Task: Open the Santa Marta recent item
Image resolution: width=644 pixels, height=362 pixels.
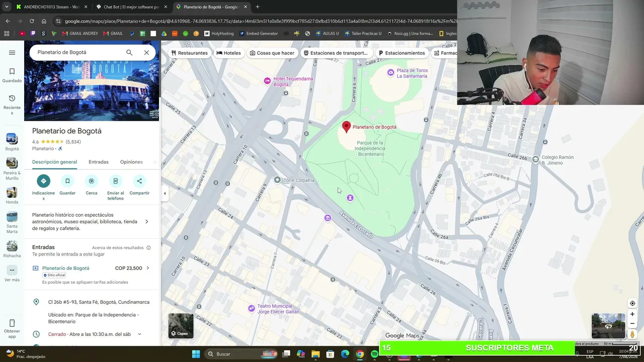Action: [x=12, y=223]
